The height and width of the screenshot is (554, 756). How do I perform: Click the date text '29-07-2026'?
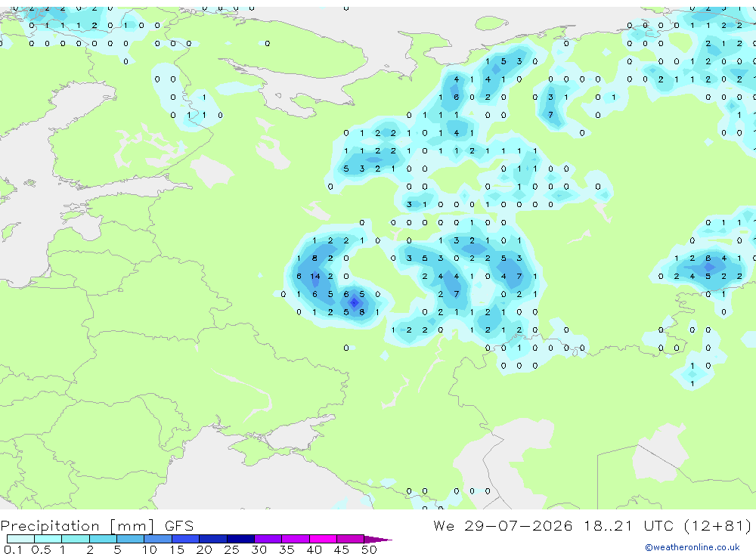pyautogui.click(x=519, y=525)
